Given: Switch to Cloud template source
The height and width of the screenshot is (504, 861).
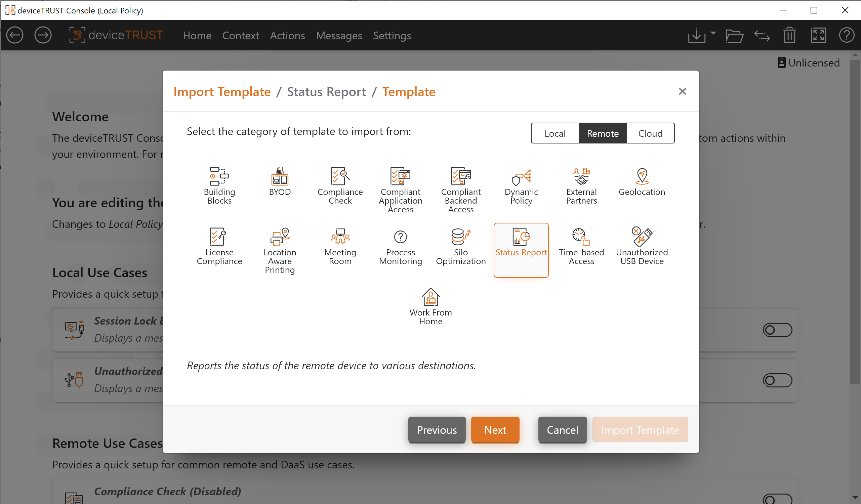Looking at the screenshot, I should tap(650, 133).
